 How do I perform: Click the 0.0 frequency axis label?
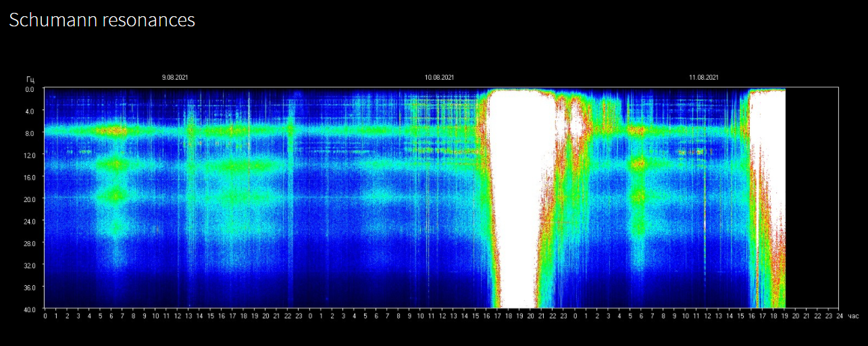[30, 89]
